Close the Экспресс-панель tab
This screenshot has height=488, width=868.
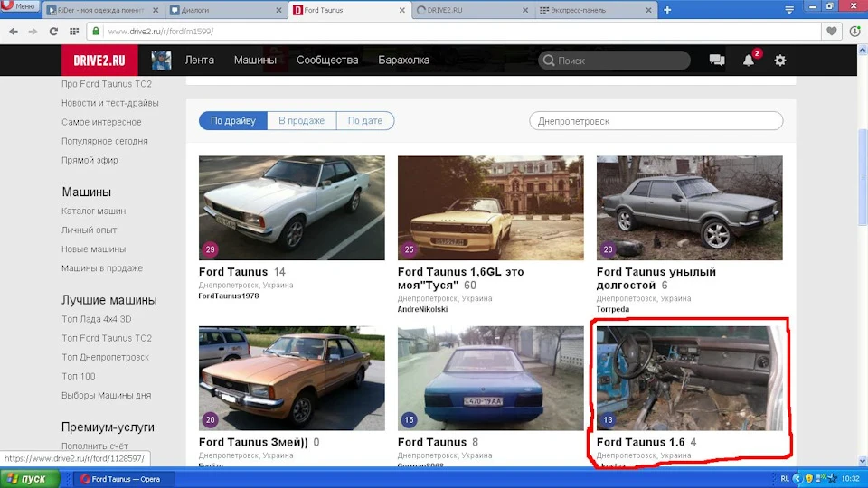pos(648,10)
